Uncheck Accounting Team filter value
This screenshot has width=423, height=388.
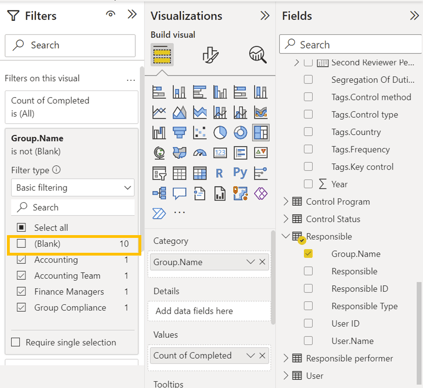[x=21, y=276]
